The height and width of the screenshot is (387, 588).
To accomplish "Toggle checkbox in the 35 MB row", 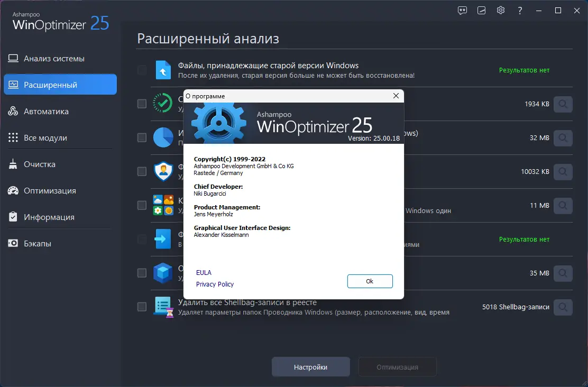I will tap(142, 273).
